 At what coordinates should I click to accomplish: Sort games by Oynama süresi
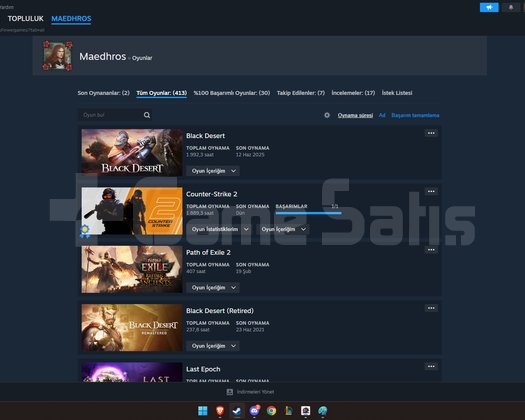(x=355, y=115)
